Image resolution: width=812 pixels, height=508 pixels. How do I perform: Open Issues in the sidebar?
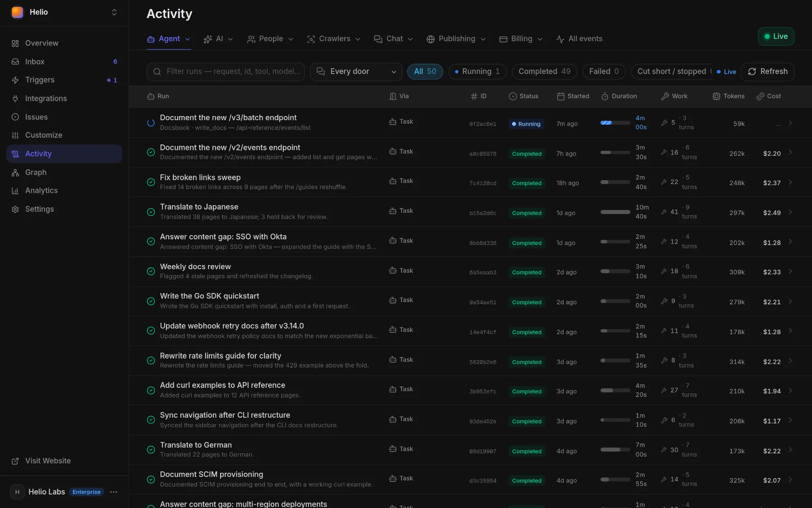tap(64, 117)
